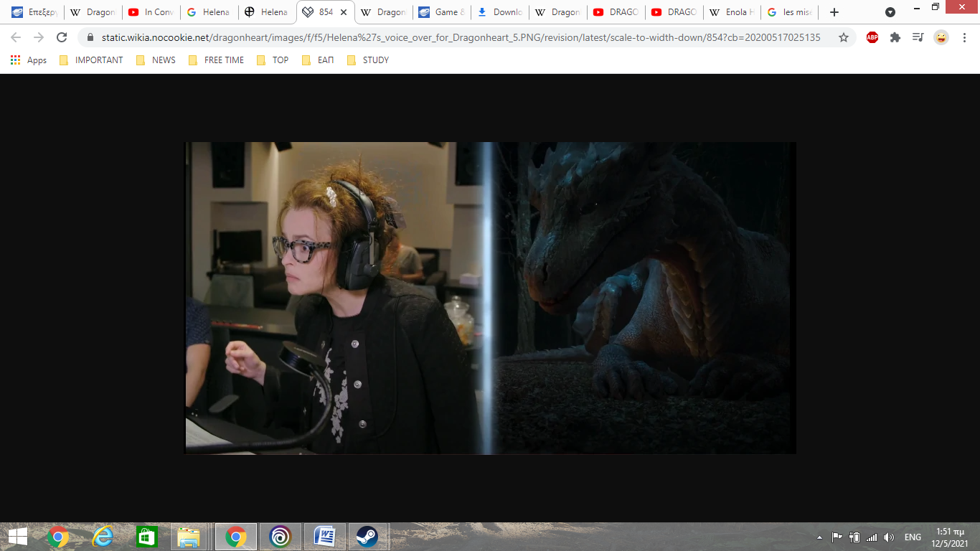Open the tab search dropdown arrow
Viewport: 980px width, 551px height.
point(890,12)
